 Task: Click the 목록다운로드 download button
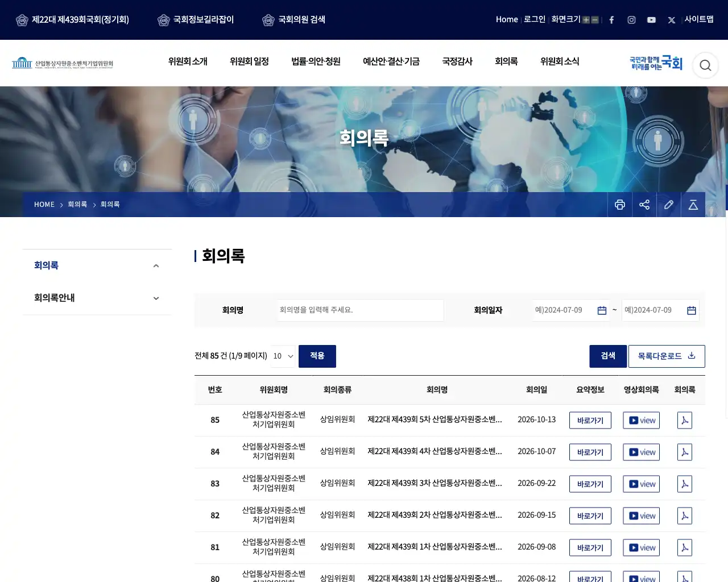coord(667,356)
